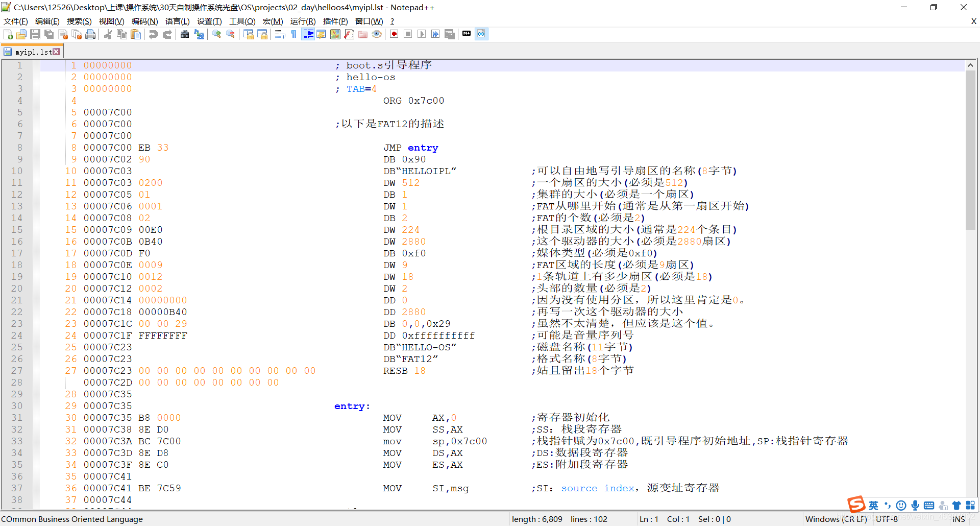Select the myipl.lst tab
The width and height of the screenshot is (980, 526).
pos(31,52)
